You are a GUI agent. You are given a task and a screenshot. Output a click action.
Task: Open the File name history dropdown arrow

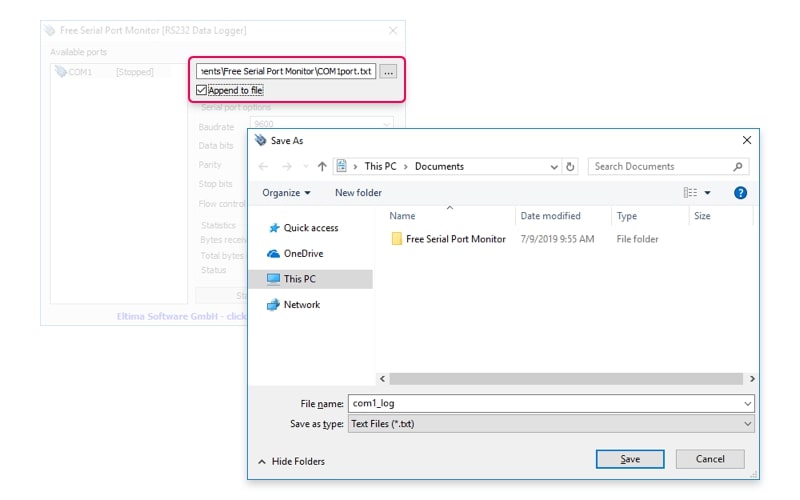tap(747, 404)
